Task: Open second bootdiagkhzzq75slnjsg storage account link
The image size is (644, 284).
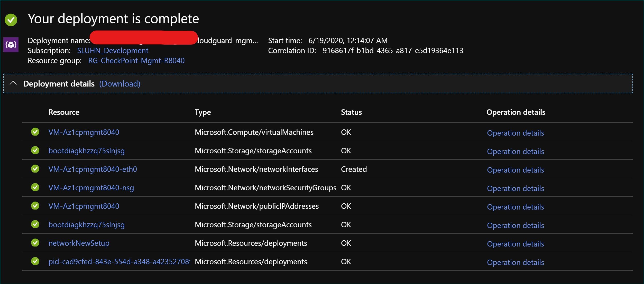Action: (x=87, y=225)
